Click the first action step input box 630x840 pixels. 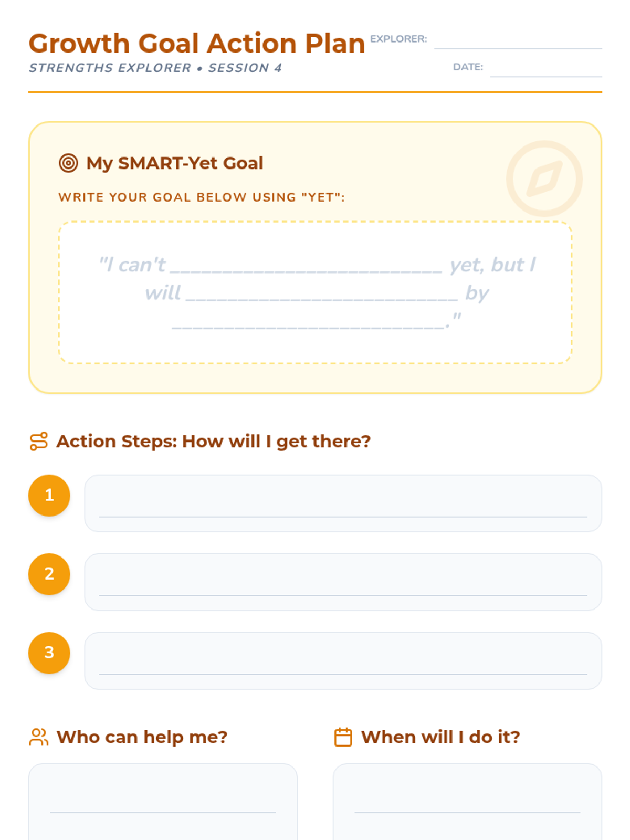(x=343, y=503)
